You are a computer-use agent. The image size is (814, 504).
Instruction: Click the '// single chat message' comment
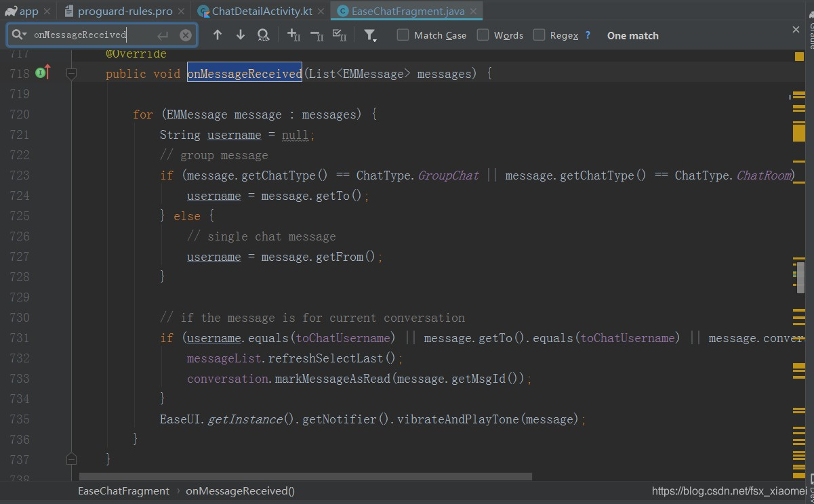(x=262, y=236)
